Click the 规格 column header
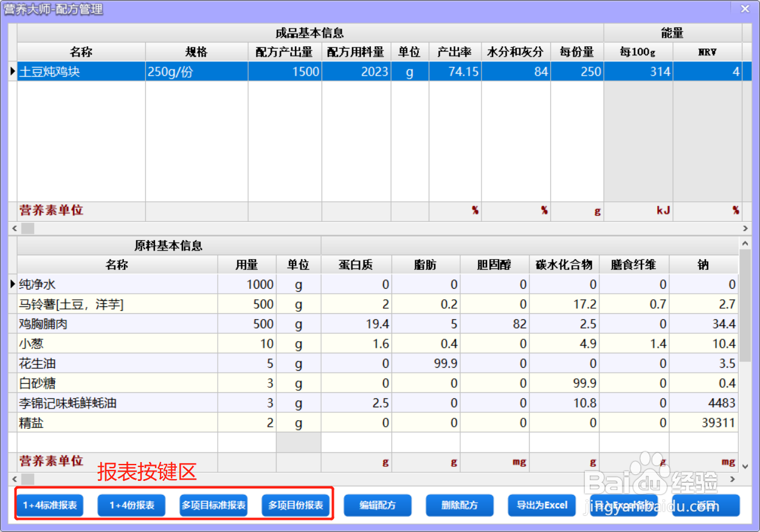This screenshot has height=532, width=760. pos(196,52)
